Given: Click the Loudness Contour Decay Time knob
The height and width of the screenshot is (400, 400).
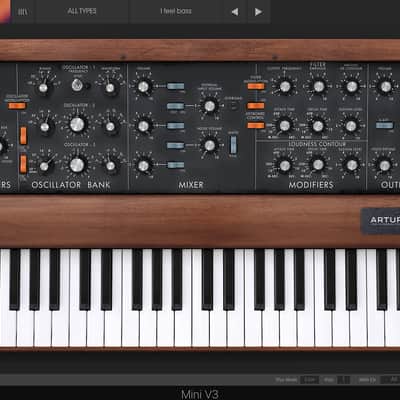Looking at the screenshot, I should 318,165.
